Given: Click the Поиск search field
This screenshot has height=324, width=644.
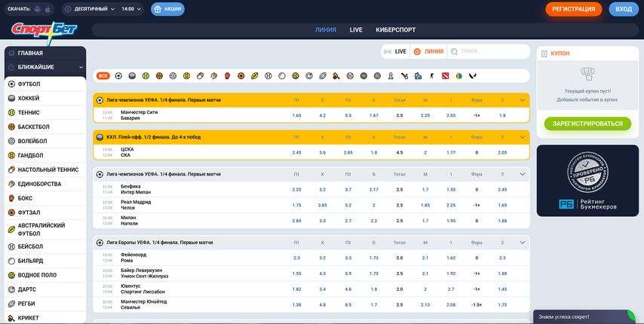Looking at the screenshot, I should tap(488, 52).
